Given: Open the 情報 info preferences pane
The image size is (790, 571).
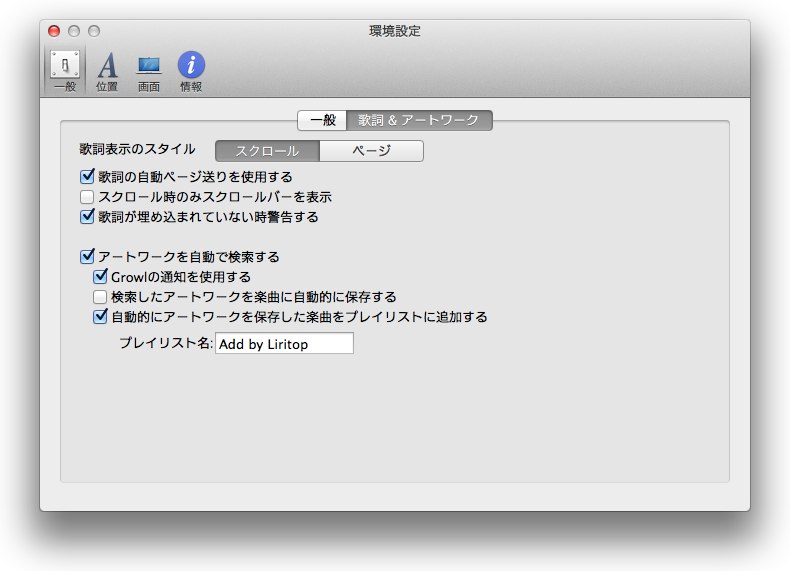Looking at the screenshot, I should coord(191,72).
